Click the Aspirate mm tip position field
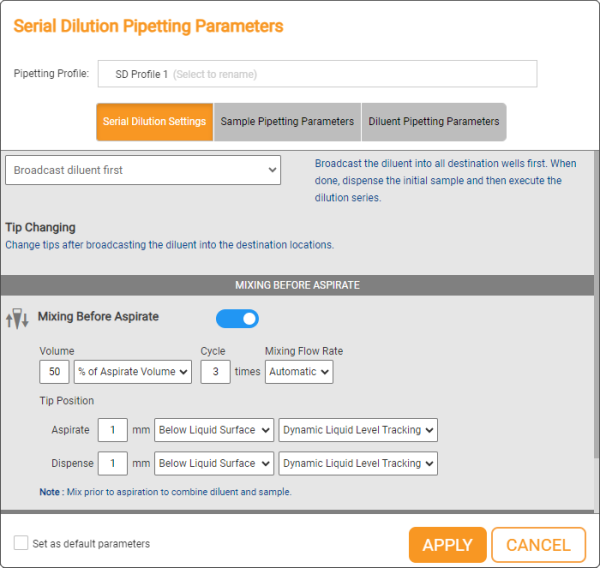The height and width of the screenshot is (568, 600). [112, 430]
